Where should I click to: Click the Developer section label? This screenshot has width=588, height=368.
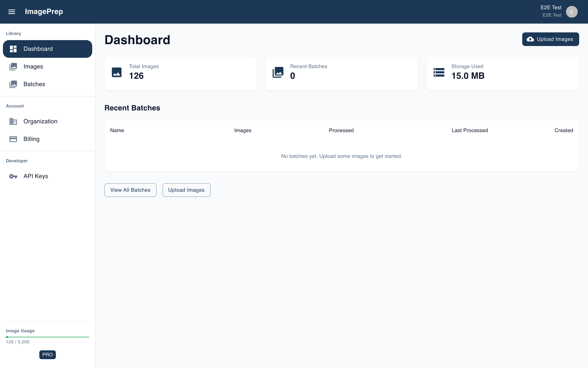point(17,161)
